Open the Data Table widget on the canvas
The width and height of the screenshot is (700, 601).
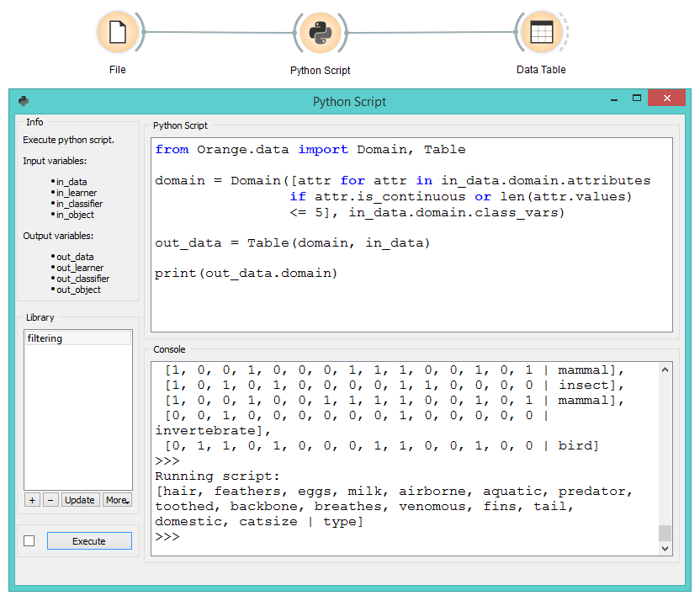(x=541, y=32)
